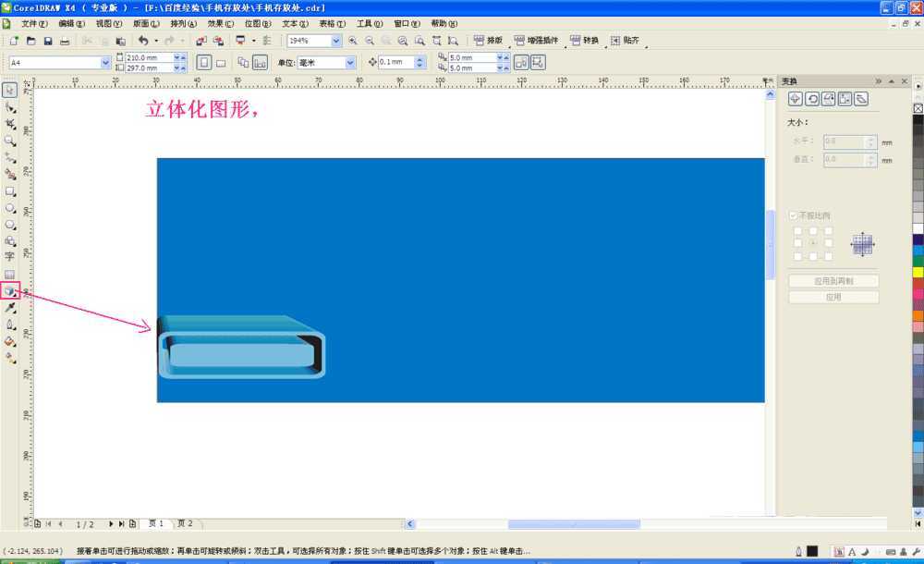This screenshot has width=924, height=564.
Task: Select the Shape tool
Action: point(11,106)
